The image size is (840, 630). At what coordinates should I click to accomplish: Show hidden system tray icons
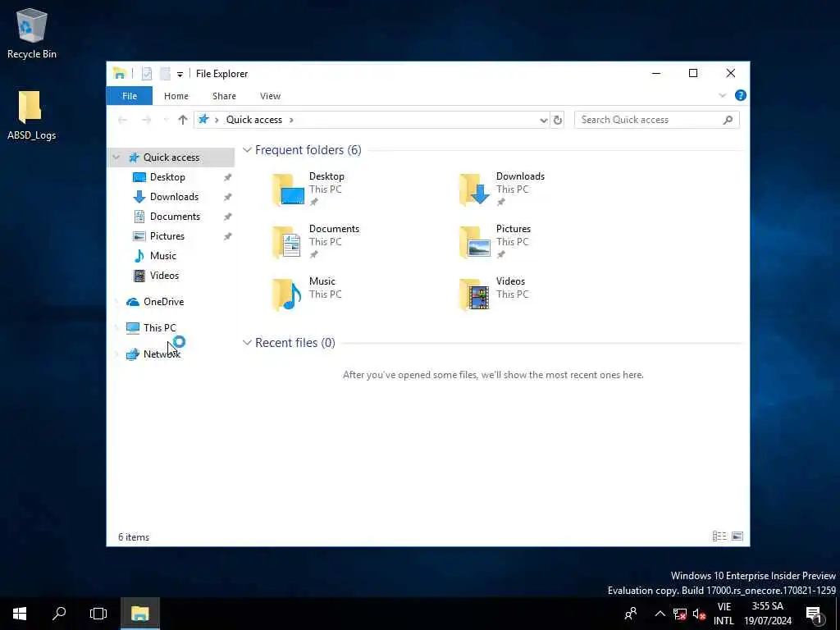(660, 614)
